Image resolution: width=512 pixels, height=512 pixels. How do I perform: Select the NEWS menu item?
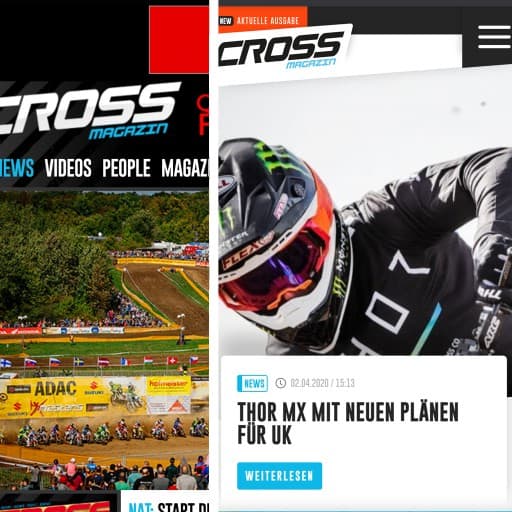pyautogui.click(x=17, y=168)
